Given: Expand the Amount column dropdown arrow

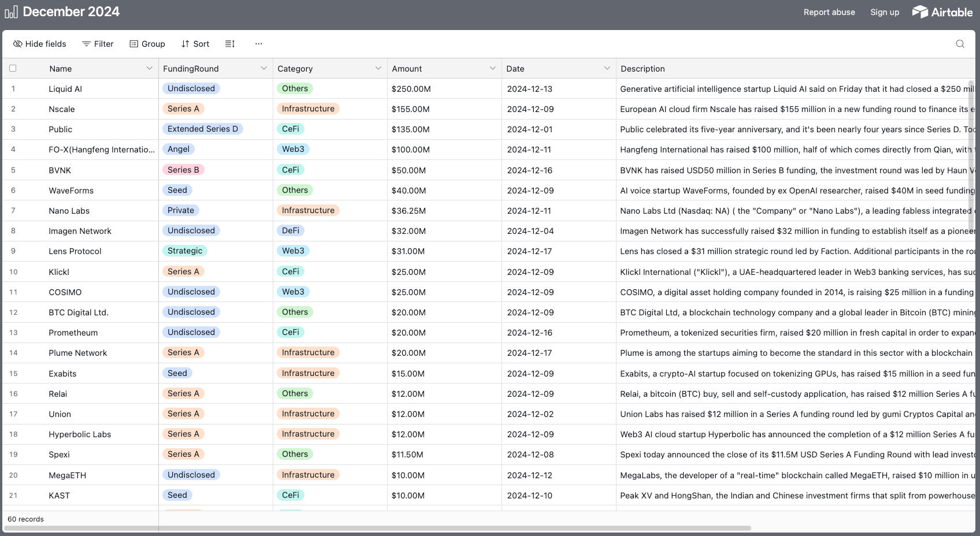Looking at the screenshot, I should pyautogui.click(x=492, y=68).
